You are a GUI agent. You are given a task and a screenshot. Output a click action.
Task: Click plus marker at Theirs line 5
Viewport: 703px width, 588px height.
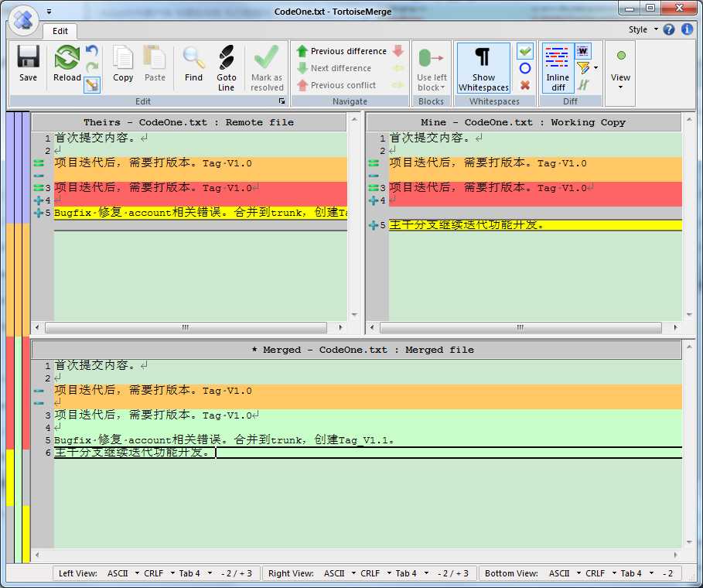pyautogui.click(x=39, y=213)
